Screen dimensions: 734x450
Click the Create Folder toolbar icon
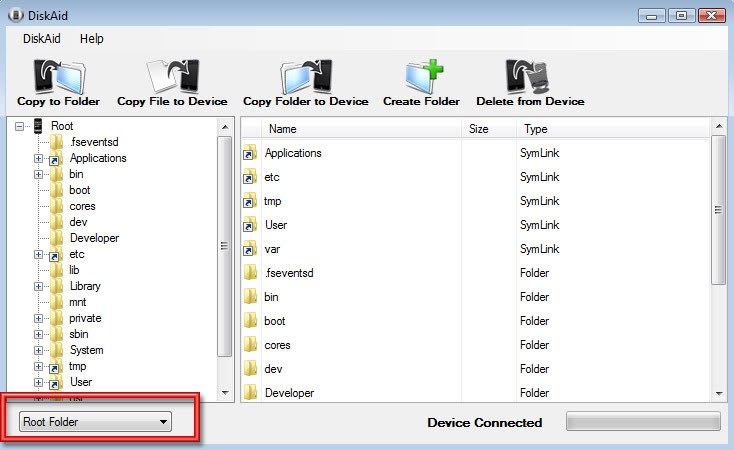[x=424, y=76]
